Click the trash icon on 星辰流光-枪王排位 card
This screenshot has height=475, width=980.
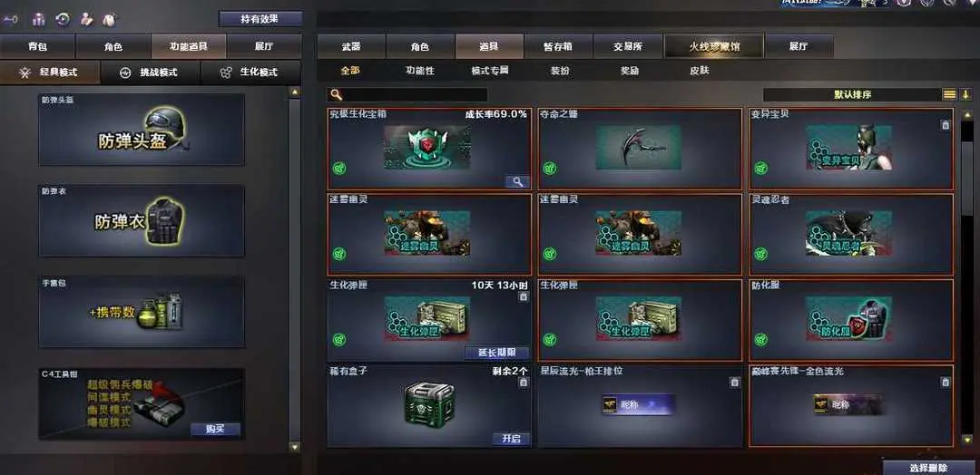(x=734, y=382)
